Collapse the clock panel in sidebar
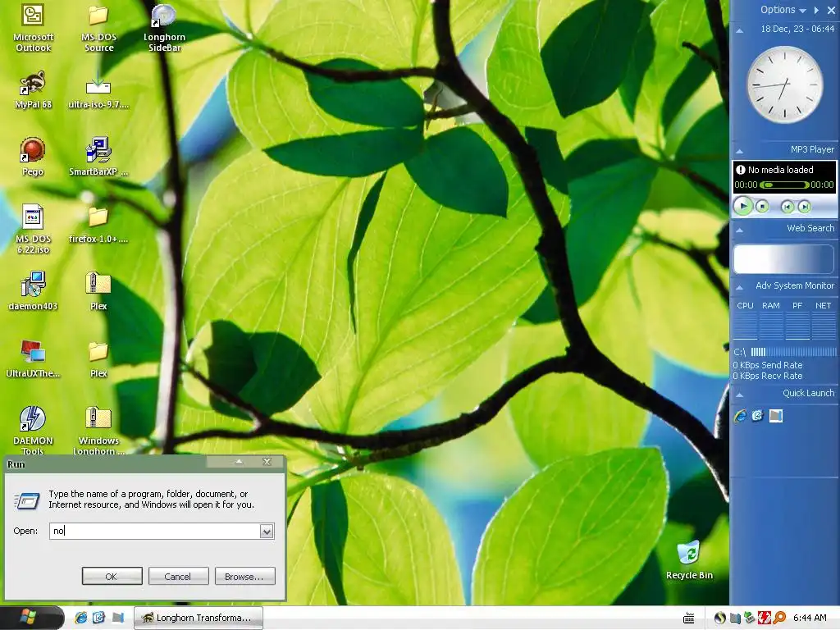The width and height of the screenshot is (840, 630). pyautogui.click(x=740, y=30)
